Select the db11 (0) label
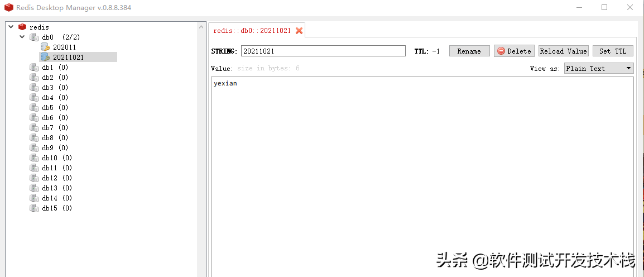 (57, 168)
